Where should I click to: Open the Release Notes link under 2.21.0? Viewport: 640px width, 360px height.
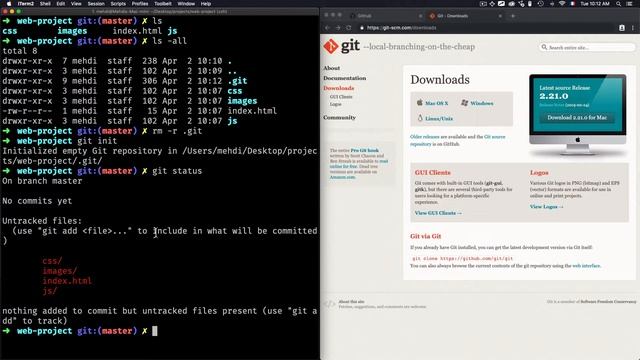point(551,105)
